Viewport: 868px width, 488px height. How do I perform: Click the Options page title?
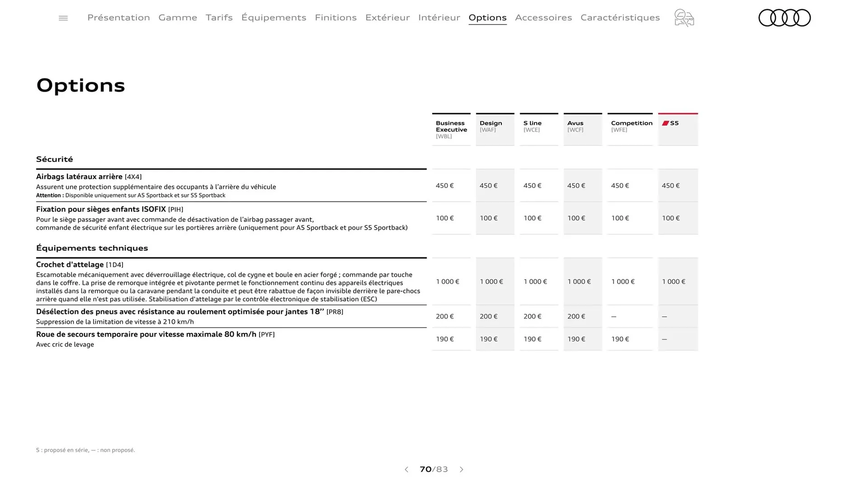click(x=80, y=85)
